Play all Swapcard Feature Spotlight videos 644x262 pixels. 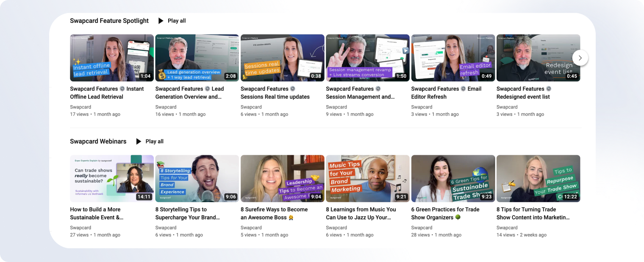[x=177, y=21]
